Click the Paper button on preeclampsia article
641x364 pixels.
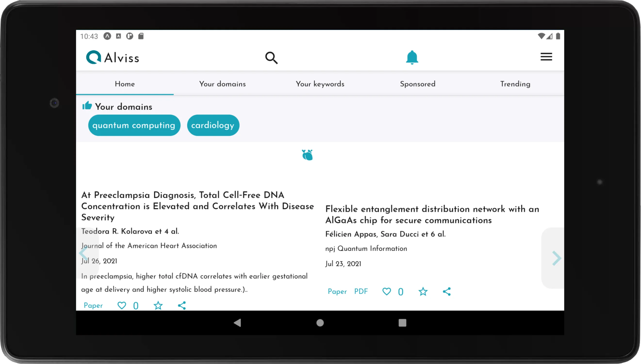[93, 306]
